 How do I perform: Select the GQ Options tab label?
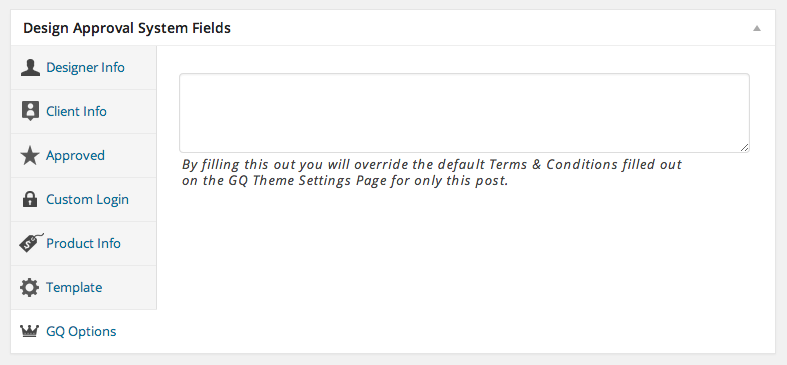[x=81, y=332]
